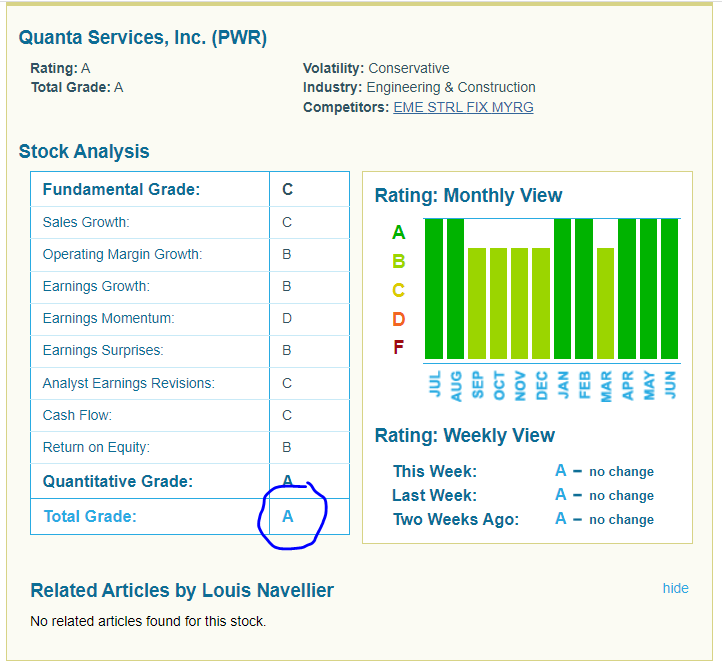The image size is (722, 668).
Task: Open the EME competitor link
Action: 409,107
